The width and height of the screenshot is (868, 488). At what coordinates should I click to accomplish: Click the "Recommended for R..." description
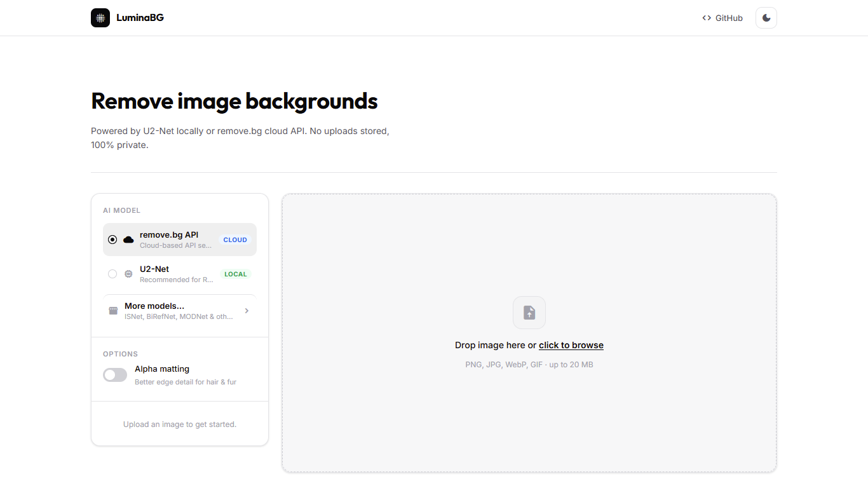(x=177, y=280)
